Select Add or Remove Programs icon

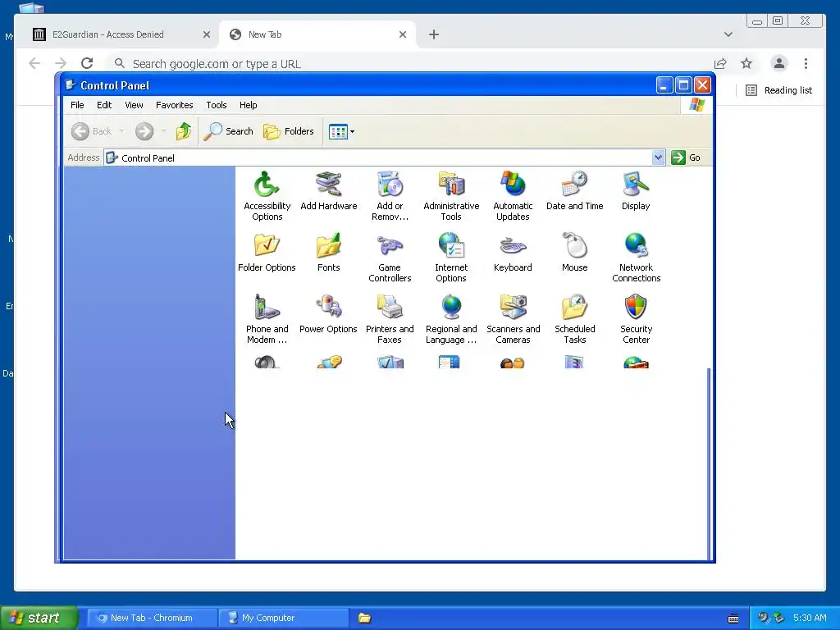point(390,195)
